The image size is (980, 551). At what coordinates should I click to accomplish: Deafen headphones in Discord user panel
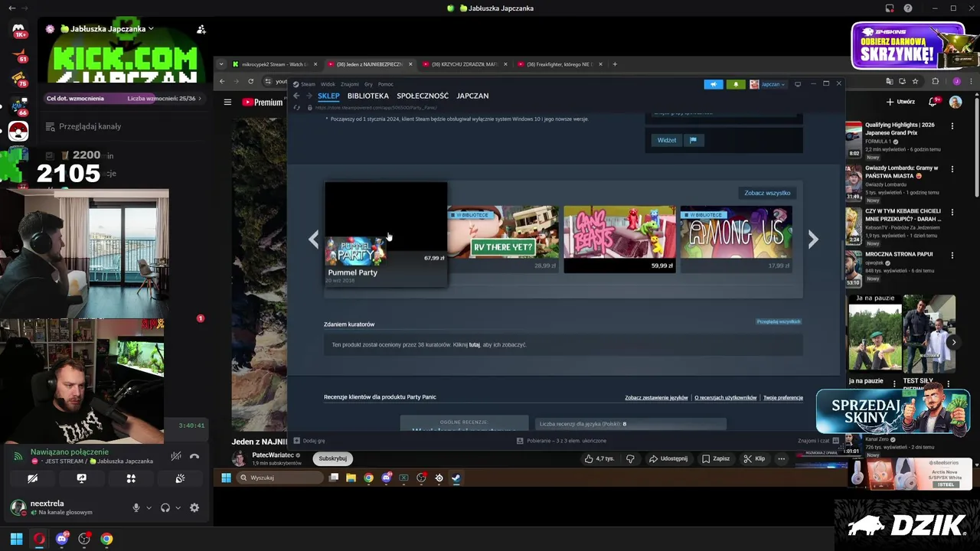165,507
